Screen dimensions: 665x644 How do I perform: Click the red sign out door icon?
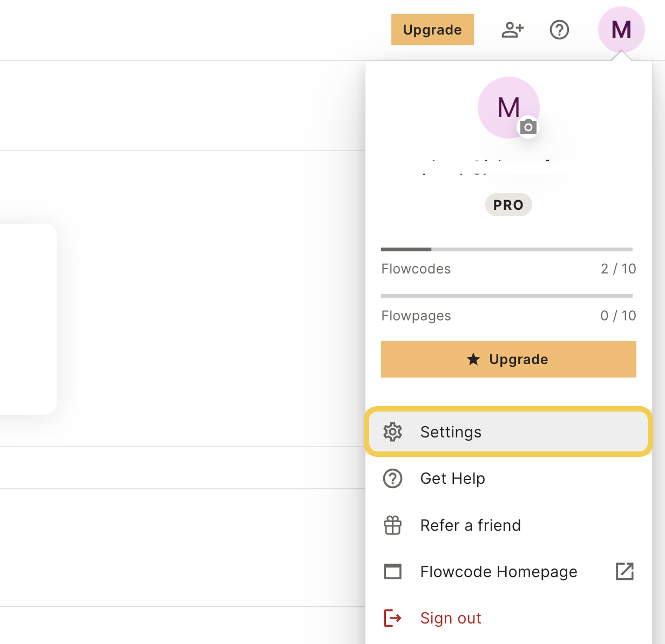click(x=392, y=618)
